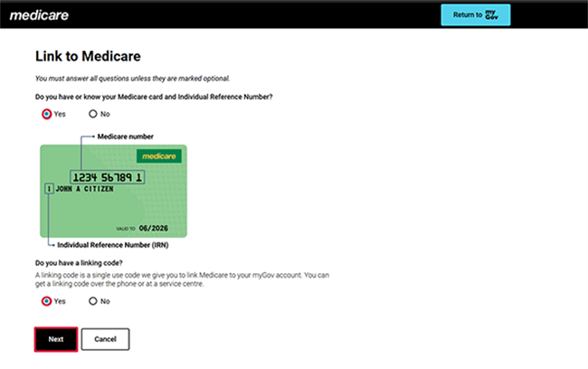Select Yes for having Medicare card
This screenshot has width=588, height=369.
pos(46,114)
